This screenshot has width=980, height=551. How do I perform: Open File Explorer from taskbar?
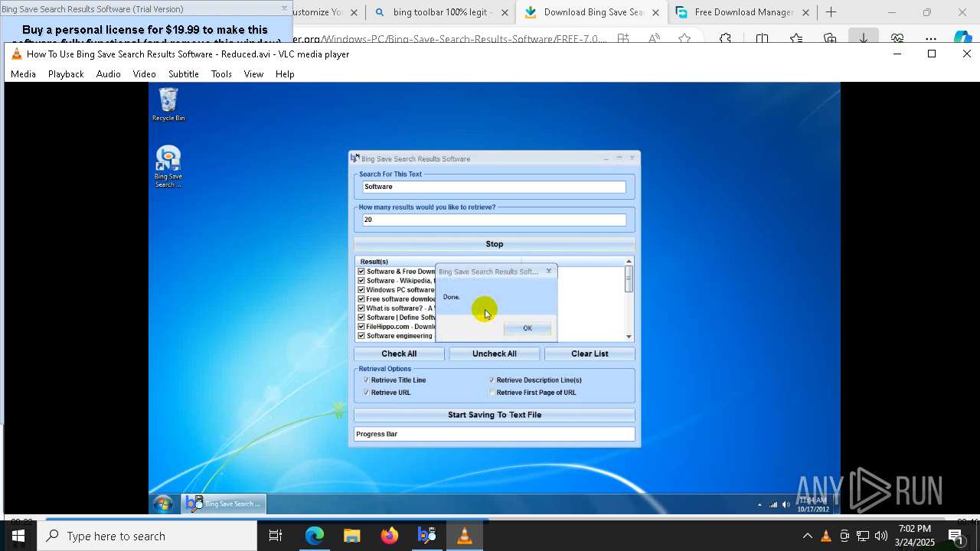351,536
